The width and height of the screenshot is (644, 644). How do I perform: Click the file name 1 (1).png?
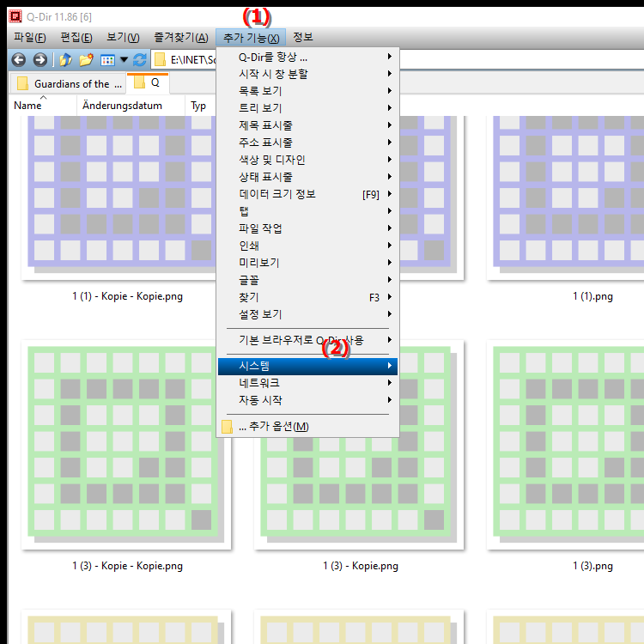click(x=592, y=296)
